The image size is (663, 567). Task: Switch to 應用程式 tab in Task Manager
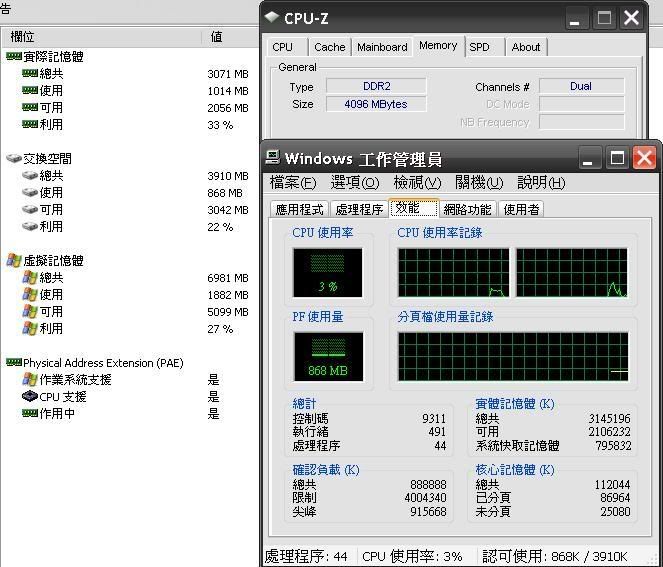tap(299, 209)
